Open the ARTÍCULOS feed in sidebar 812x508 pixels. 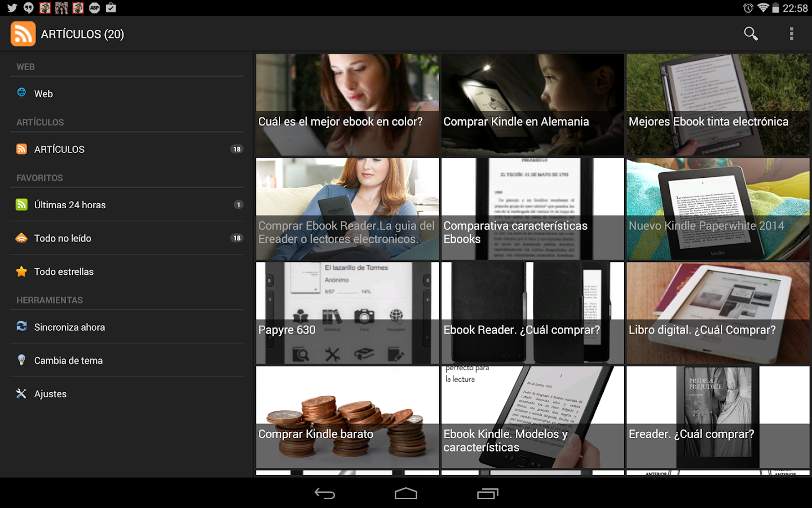(x=127, y=149)
